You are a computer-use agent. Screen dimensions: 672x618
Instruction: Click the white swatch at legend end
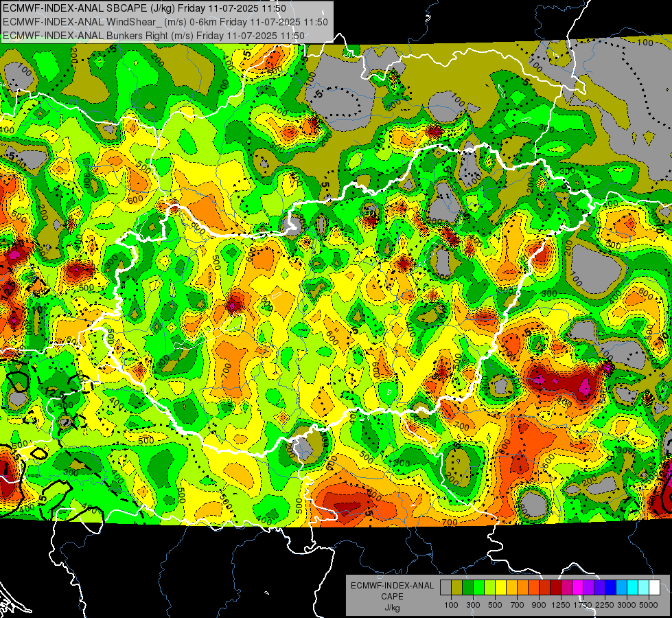(654, 587)
